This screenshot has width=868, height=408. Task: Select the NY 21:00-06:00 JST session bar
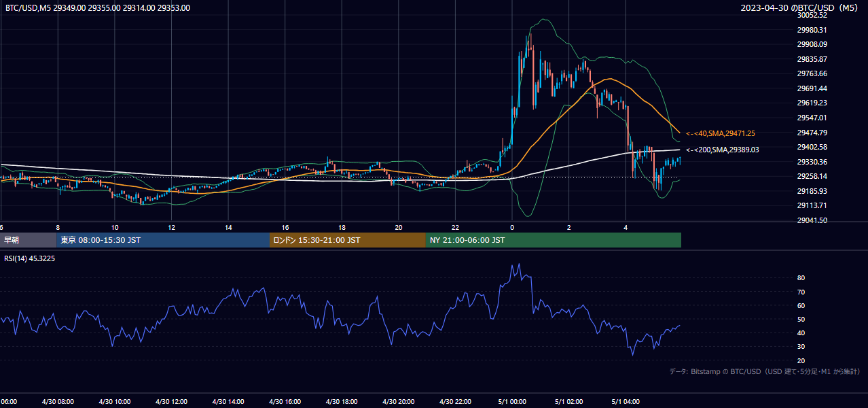(x=554, y=240)
